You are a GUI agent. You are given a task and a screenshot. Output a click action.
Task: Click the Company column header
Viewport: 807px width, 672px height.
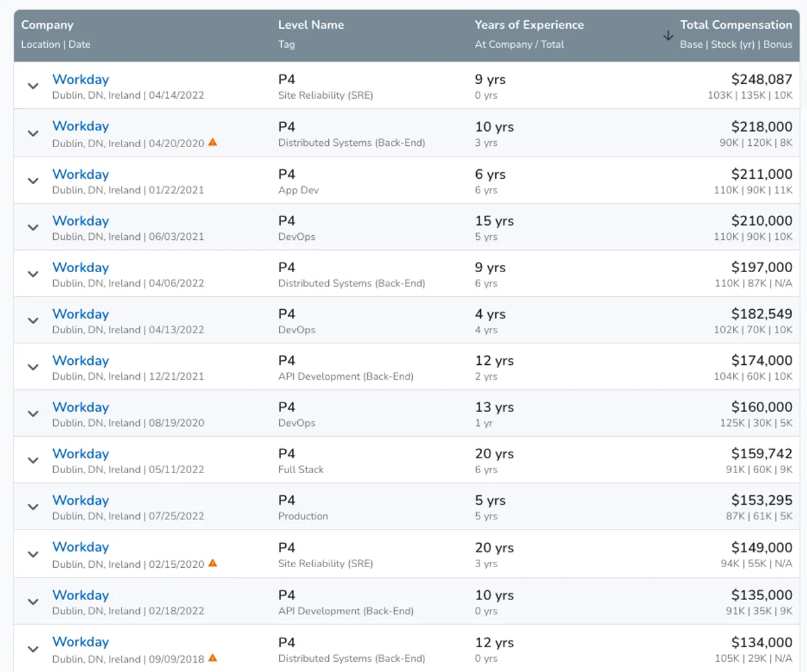(x=47, y=26)
